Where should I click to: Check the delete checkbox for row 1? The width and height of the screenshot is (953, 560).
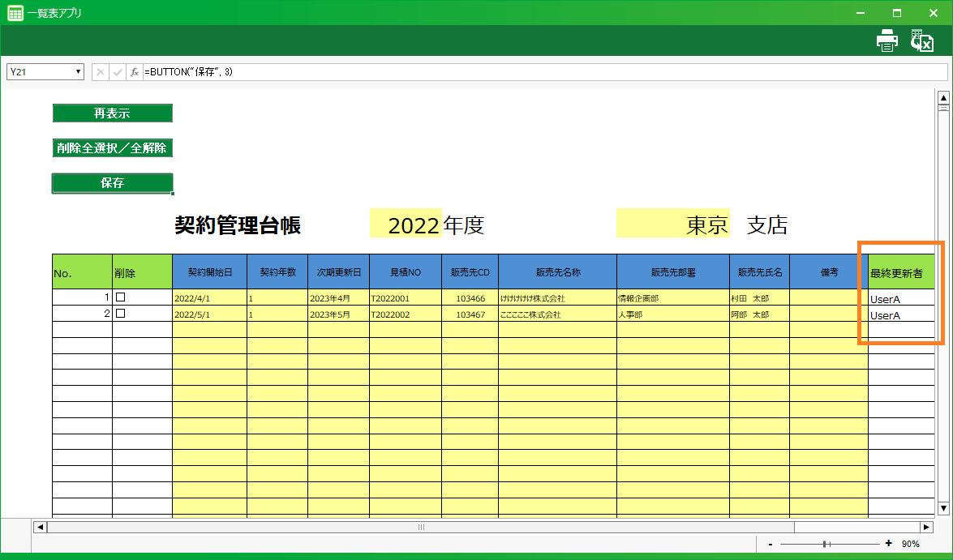tap(121, 297)
